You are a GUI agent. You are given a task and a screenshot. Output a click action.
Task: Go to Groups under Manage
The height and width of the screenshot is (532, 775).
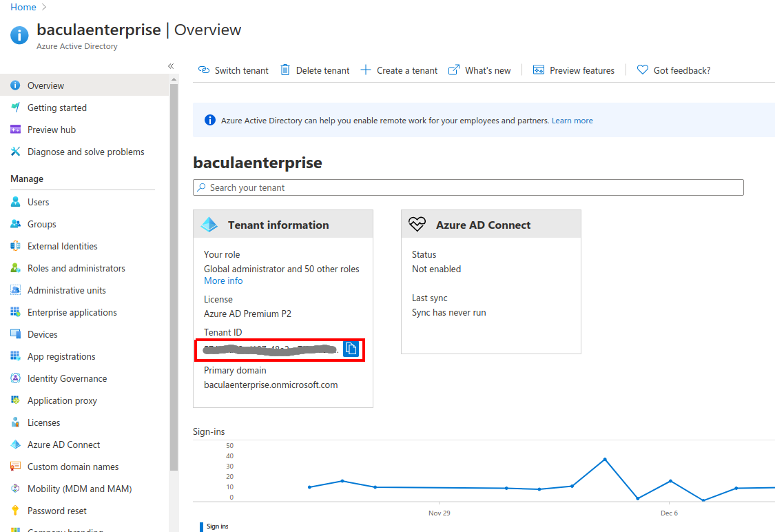coord(41,224)
